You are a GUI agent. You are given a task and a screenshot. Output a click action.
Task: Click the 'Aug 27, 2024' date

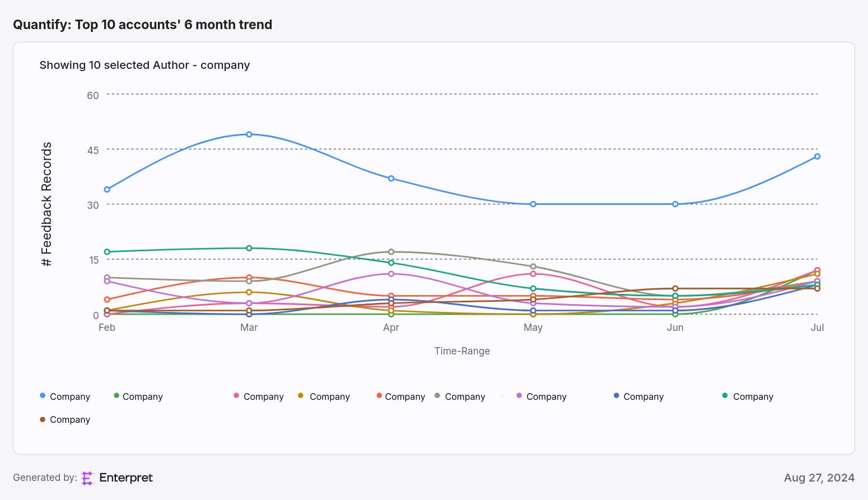pos(819,478)
